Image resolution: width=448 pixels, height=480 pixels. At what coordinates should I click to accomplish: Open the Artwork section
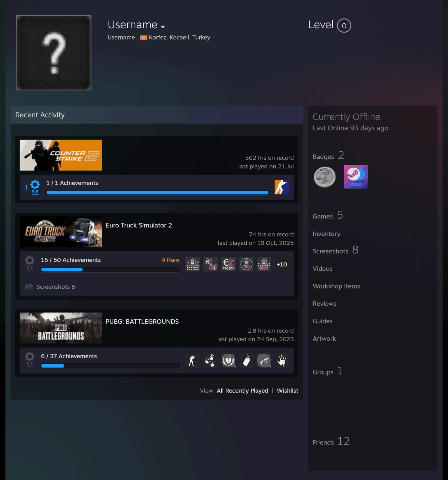(324, 339)
